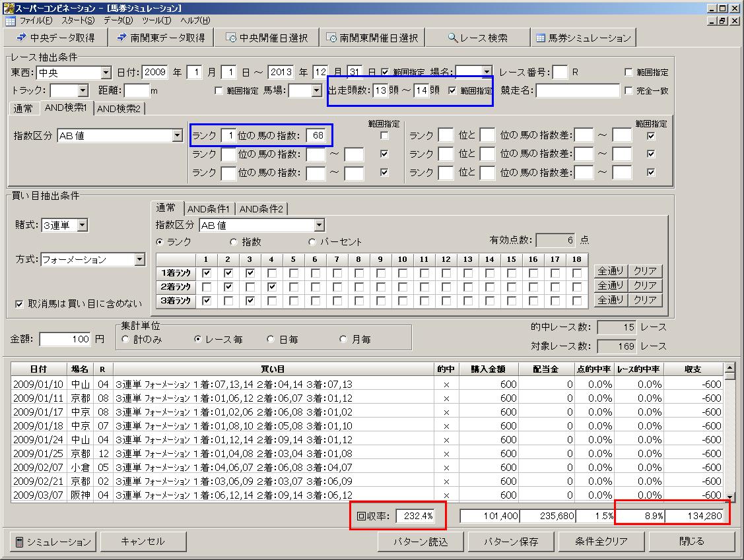Click the パターン保存 button
The image size is (744, 560).
point(511,542)
